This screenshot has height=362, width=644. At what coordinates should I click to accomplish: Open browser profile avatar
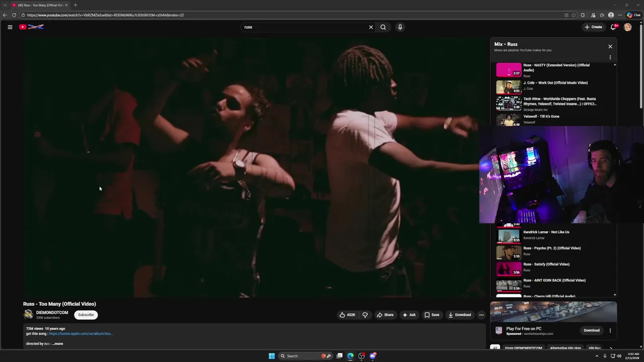pyautogui.click(x=611, y=15)
